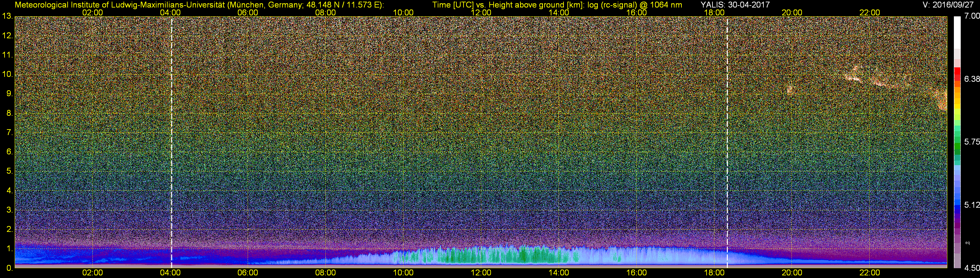
Task: Click the 4 km height axis label
Action: (x=9, y=190)
